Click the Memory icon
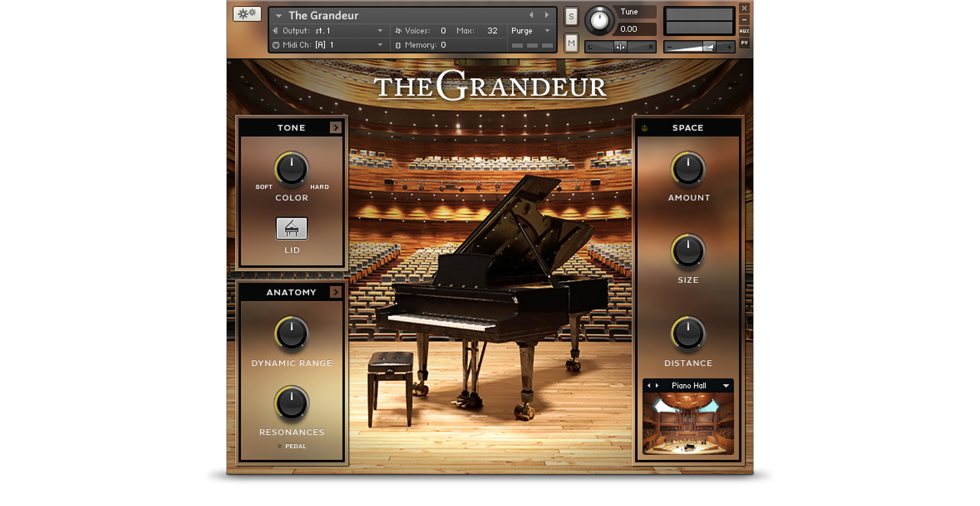The image size is (980, 506). point(398,45)
